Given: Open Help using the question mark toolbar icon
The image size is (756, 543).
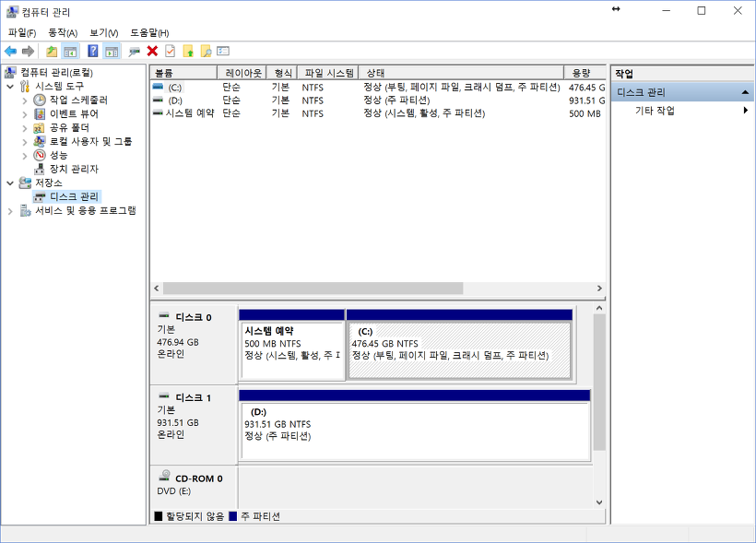Looking at the screenshot, I should pos(92,51).
